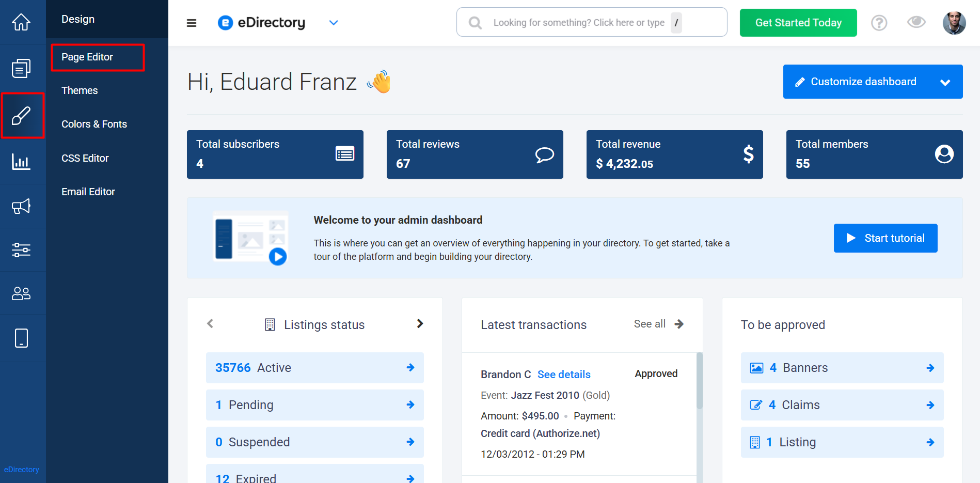Click the Total reviews speech bubble icon
This screenshot has width=980, height=483.
pos(545,154)
